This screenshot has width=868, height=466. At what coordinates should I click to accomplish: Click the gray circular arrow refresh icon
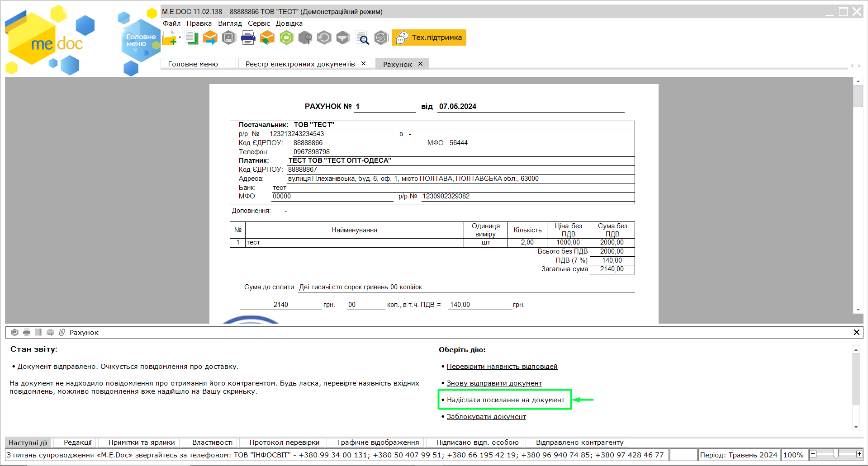point(324,38)
